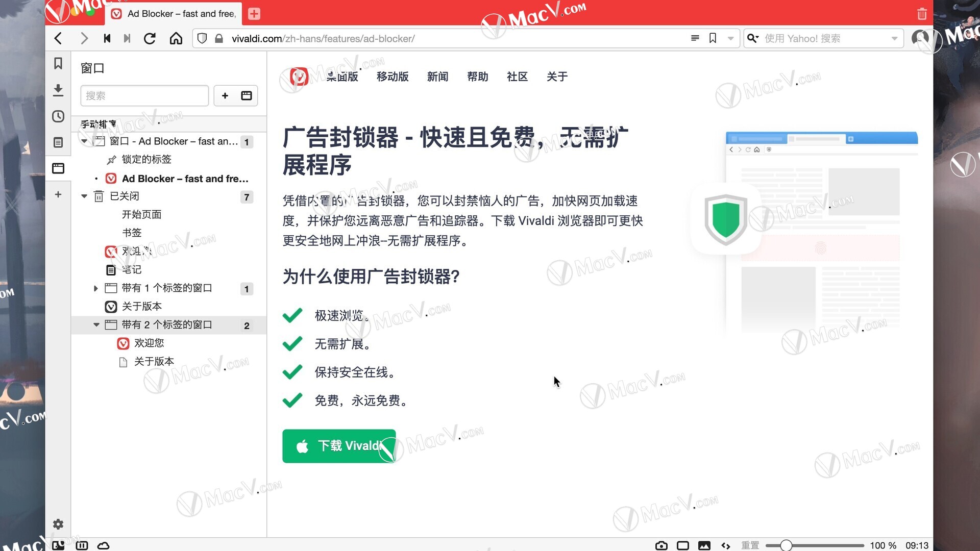The height and width of the screenshot is (551, 980).
Task: Collapse 带有 2 个标签的窗口 node
Action: (96, 325)
